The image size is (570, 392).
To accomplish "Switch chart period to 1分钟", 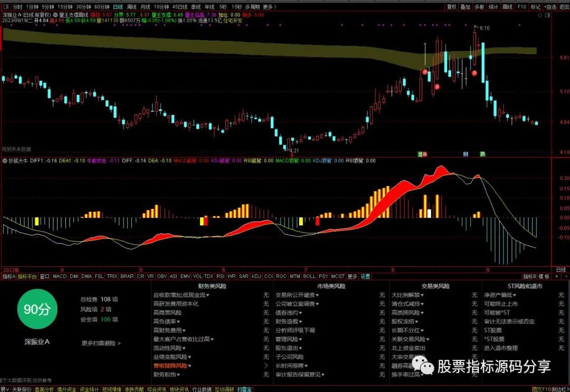I will point(32,6).
